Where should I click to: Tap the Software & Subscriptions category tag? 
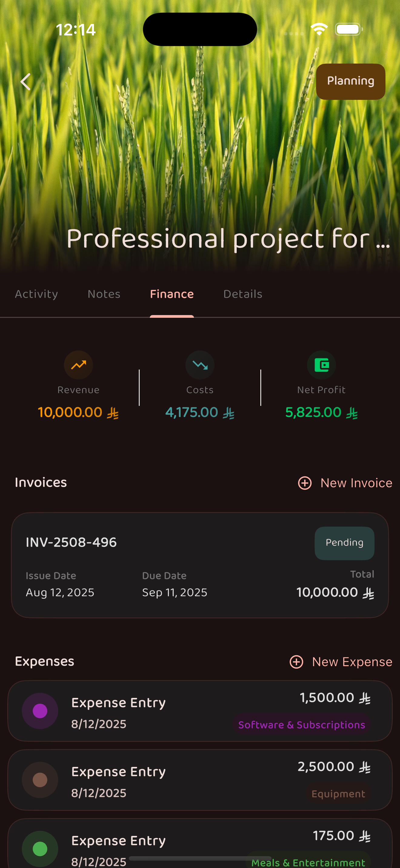click(x=302, y=725)
